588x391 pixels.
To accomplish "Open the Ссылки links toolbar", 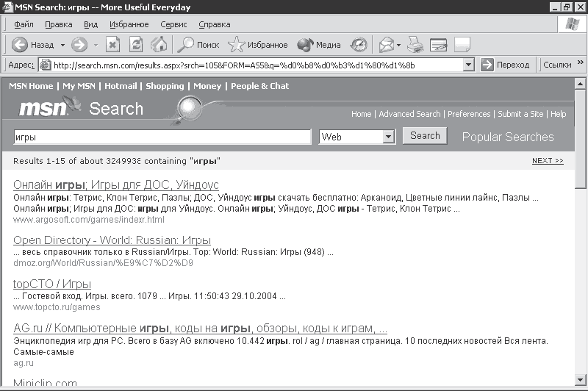I will point(557,65).
